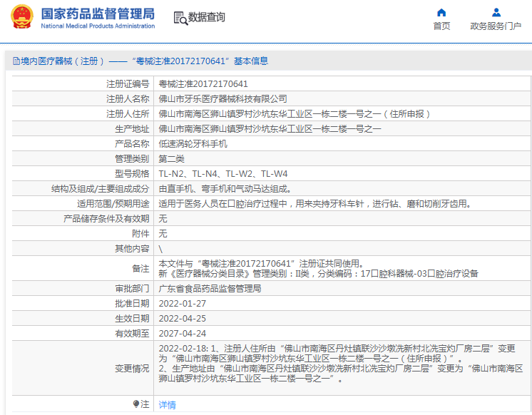Click the 管理类别 label

point(132,159)
